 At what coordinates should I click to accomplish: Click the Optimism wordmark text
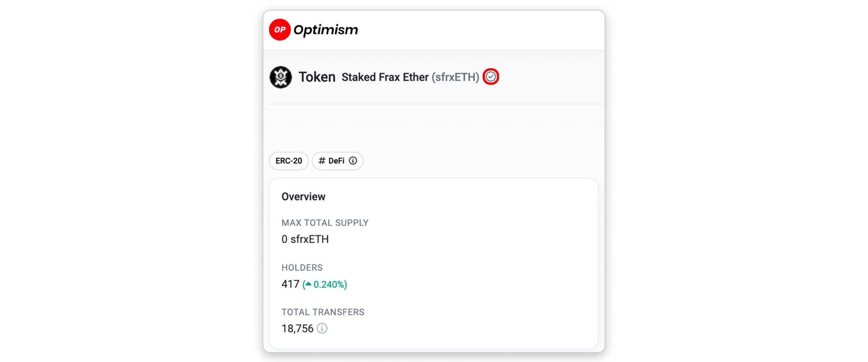(x=326, y=30)
